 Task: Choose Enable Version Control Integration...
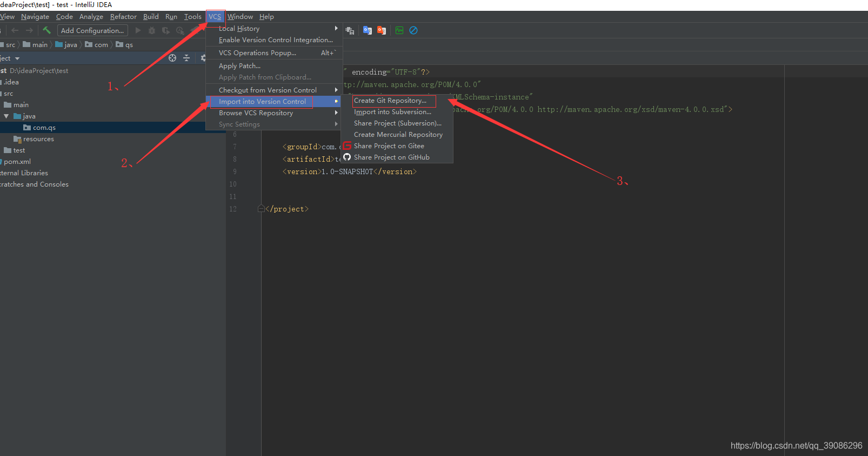click(274, 40)
